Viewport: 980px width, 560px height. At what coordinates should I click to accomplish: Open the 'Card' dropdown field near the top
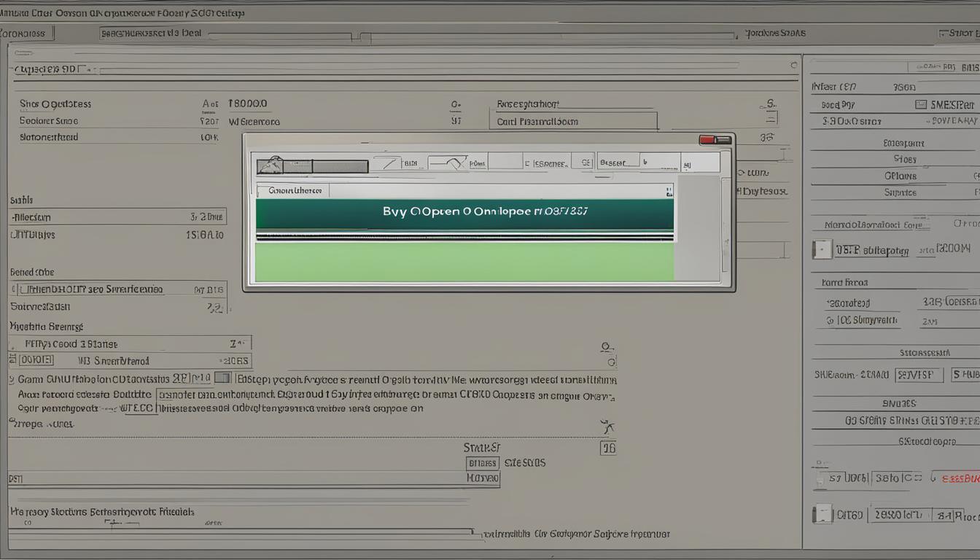pyautogui.click(x=573, y=122)
